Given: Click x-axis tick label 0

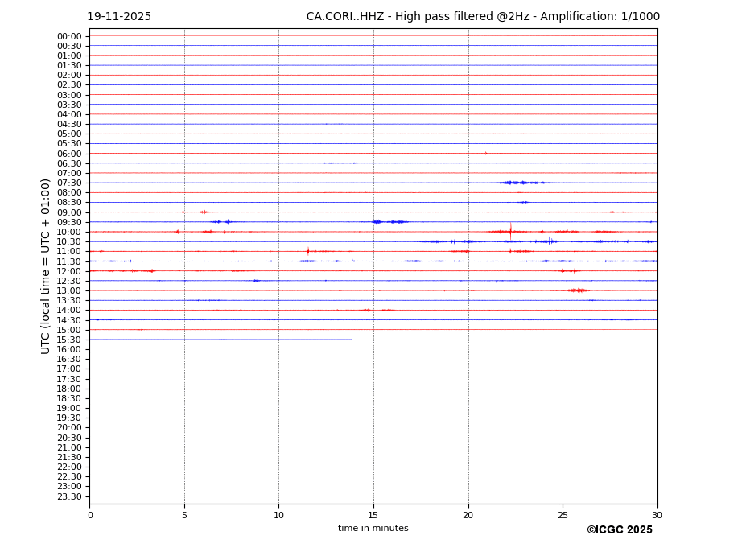Looking at the screenshot, I should point(90,515).
